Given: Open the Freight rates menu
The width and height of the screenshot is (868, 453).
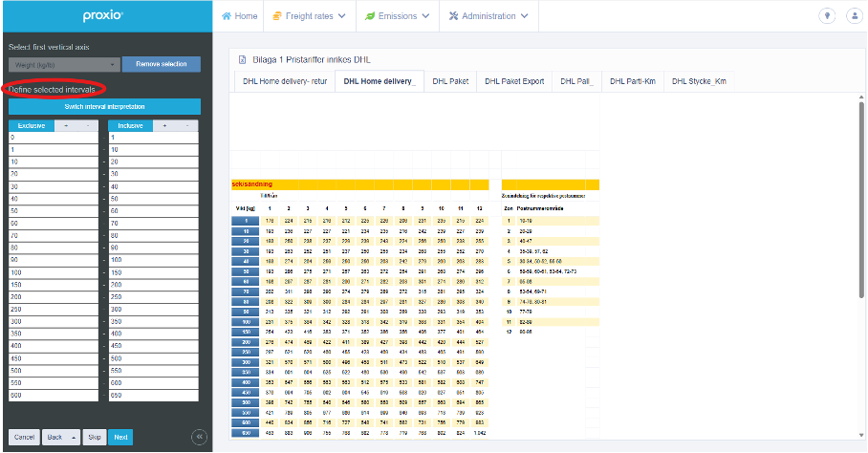Looking at the screenshot, I should pos(309,16).
